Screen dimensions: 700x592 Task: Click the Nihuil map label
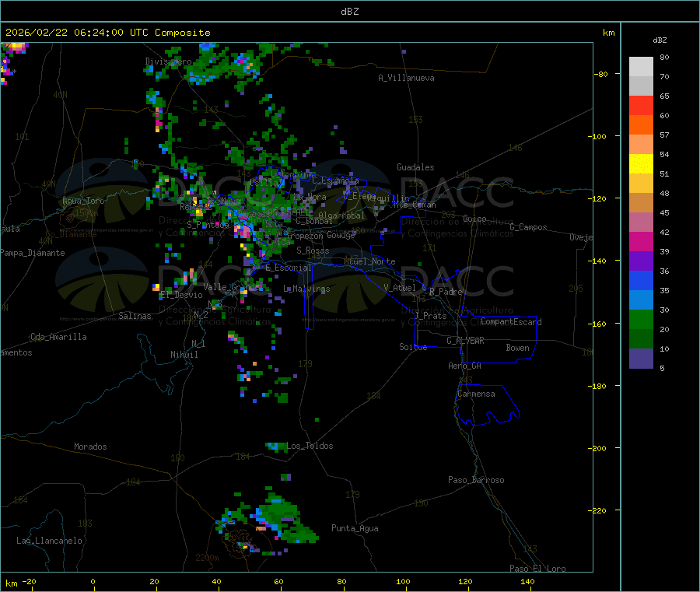click(x=184, y=355)
